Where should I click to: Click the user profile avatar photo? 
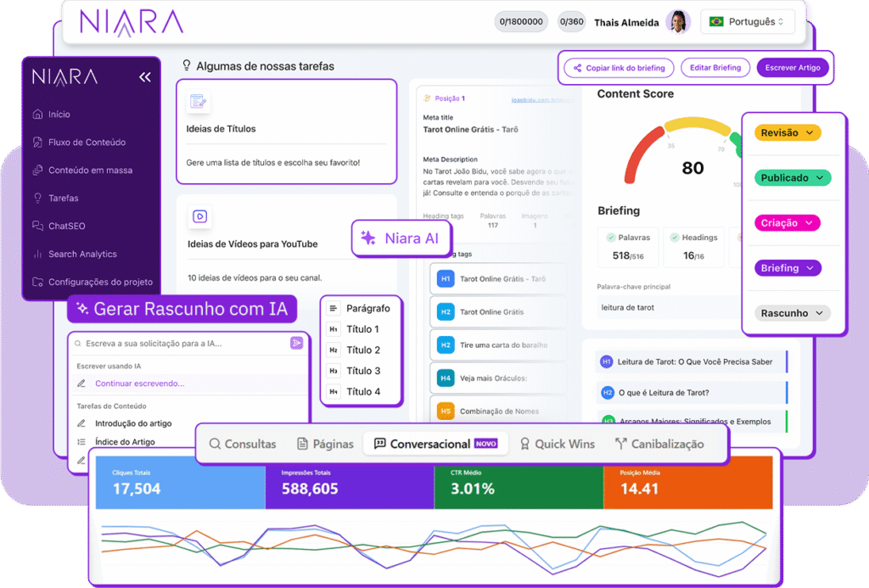[x=677, y=22]
